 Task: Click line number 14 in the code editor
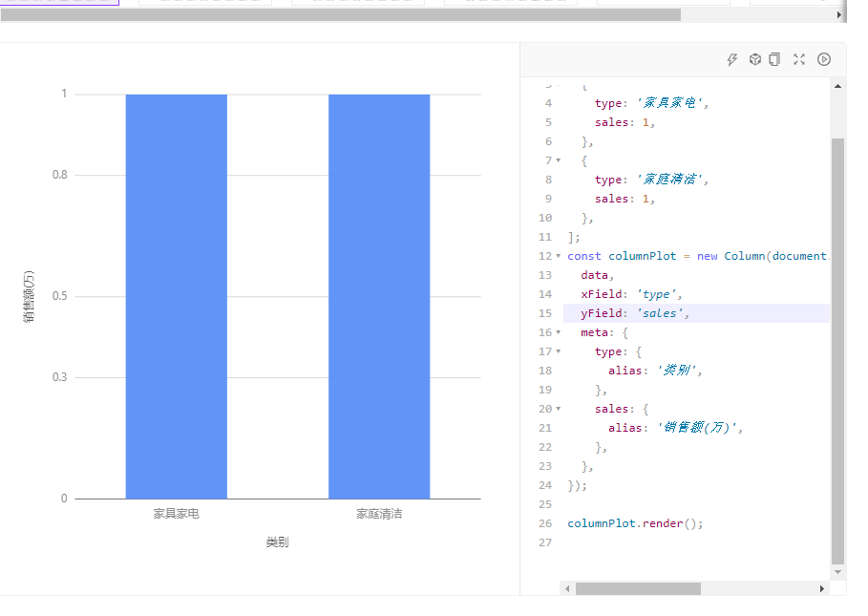tap(544, 293)
